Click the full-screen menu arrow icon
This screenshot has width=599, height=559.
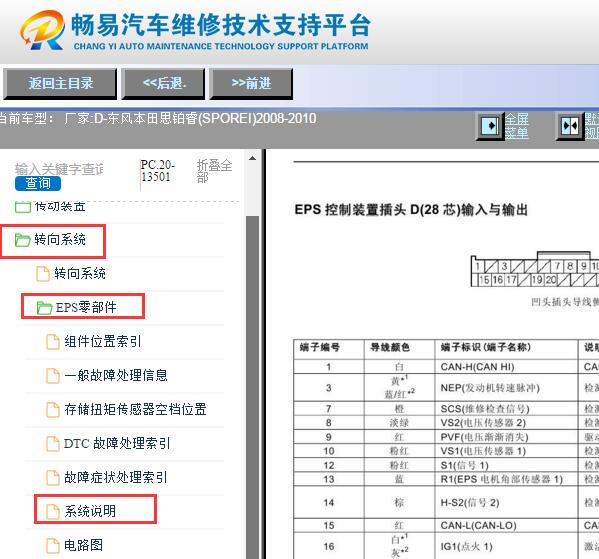click(490, 126)
